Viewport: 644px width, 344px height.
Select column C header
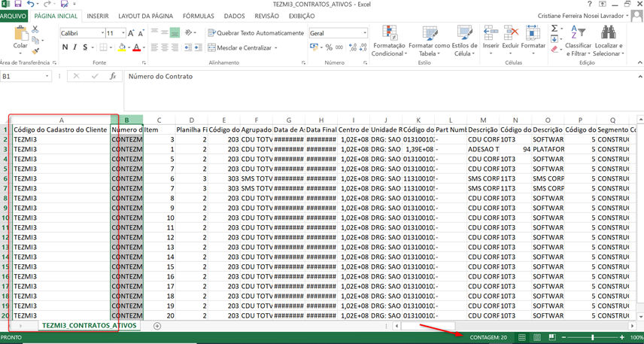click(x=159, y=120)
